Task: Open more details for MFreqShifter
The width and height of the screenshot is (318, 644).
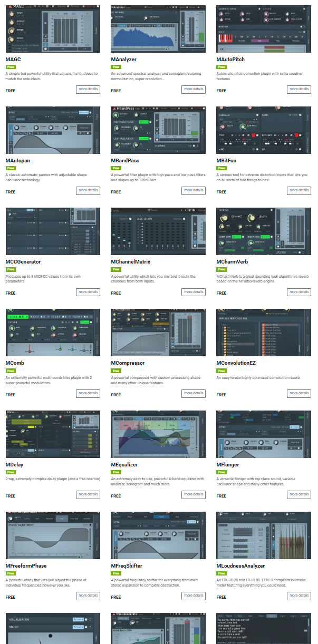Action: [194, 596]
